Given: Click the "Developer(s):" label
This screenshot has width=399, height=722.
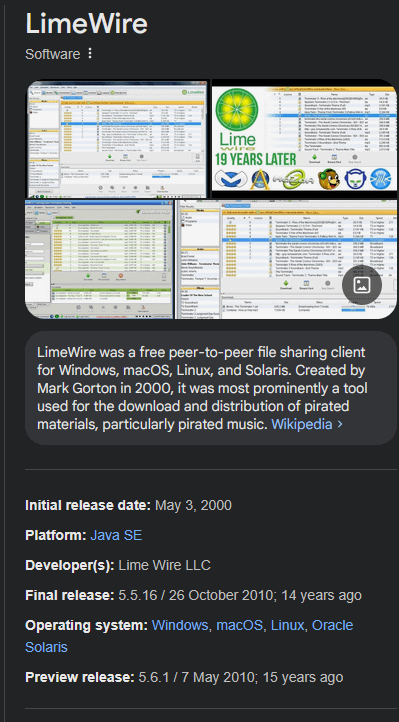Looking at the screenshot, I should [69, 565].
